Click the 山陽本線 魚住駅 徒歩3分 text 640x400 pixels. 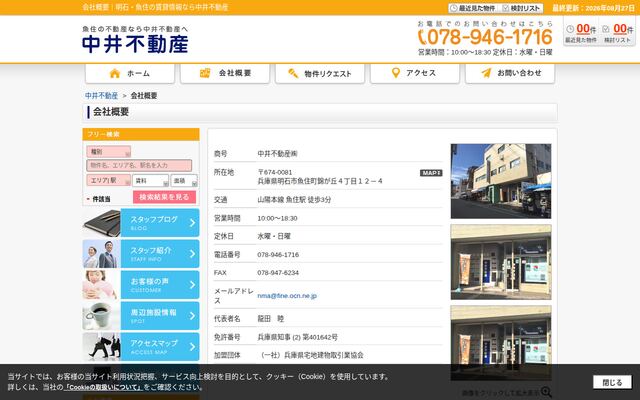(x=294, y=200)
